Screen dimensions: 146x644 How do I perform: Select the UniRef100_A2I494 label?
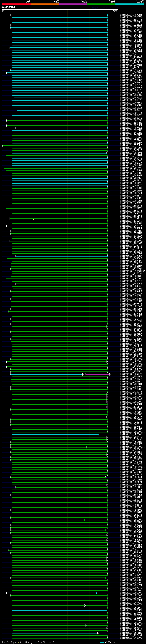click(x=131, y=636)
